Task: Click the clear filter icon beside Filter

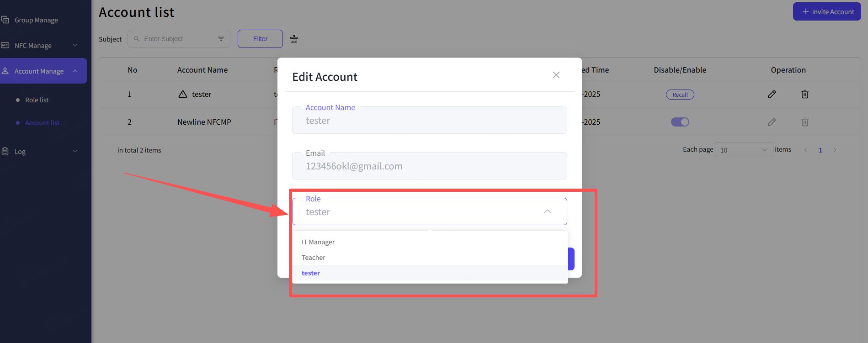Action: pyautogui.click(x=294, y=39)
